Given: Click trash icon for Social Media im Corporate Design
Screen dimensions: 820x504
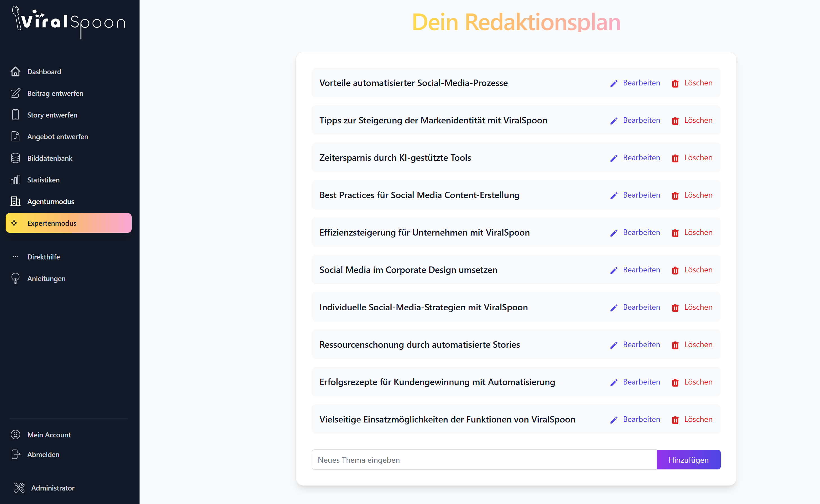Looking at the screenshot, I should [675, 270].
